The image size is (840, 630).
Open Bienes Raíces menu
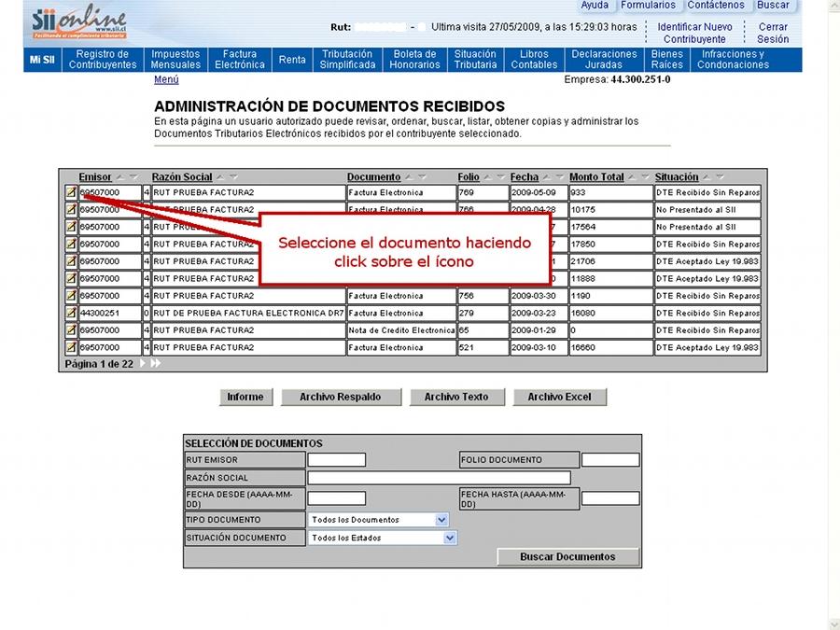coord(667,60)
